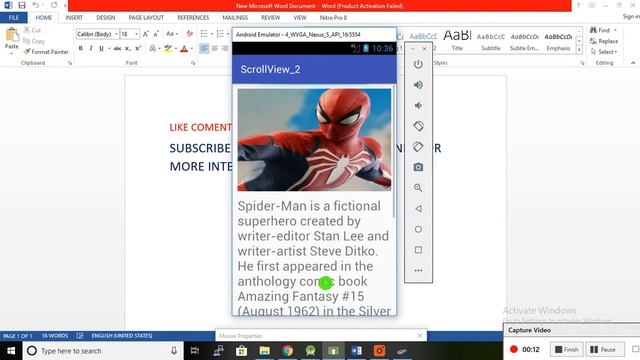Image resolution: width=640 pixels, height=360 pixels.
Task: Open the font size dropdown
Action: [137, 34]
